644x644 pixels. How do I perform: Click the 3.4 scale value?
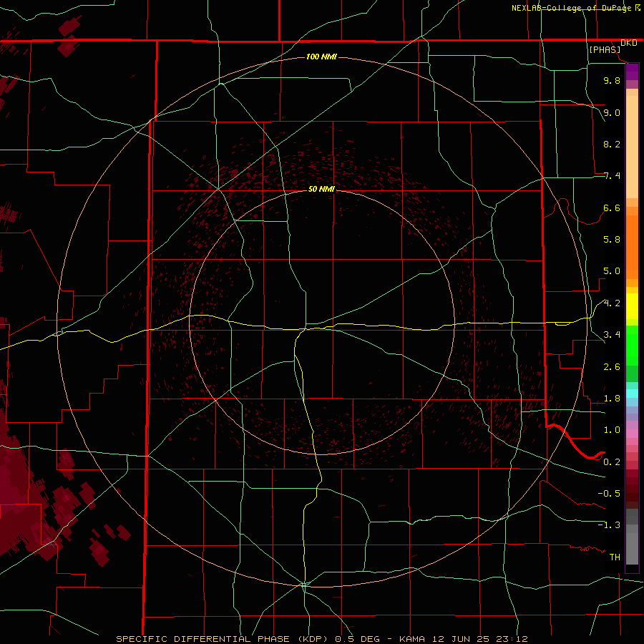point(612,335)
